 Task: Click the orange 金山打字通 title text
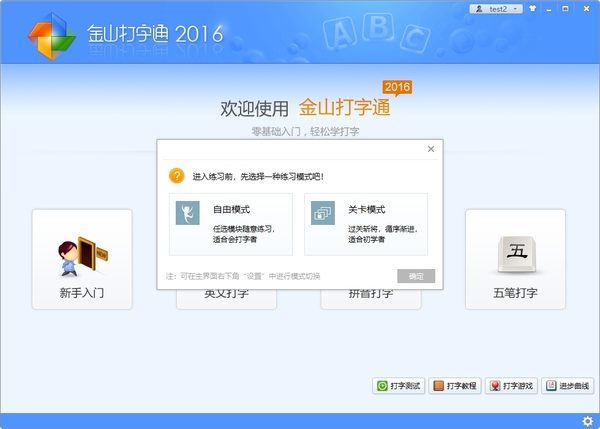coord(344,107)
